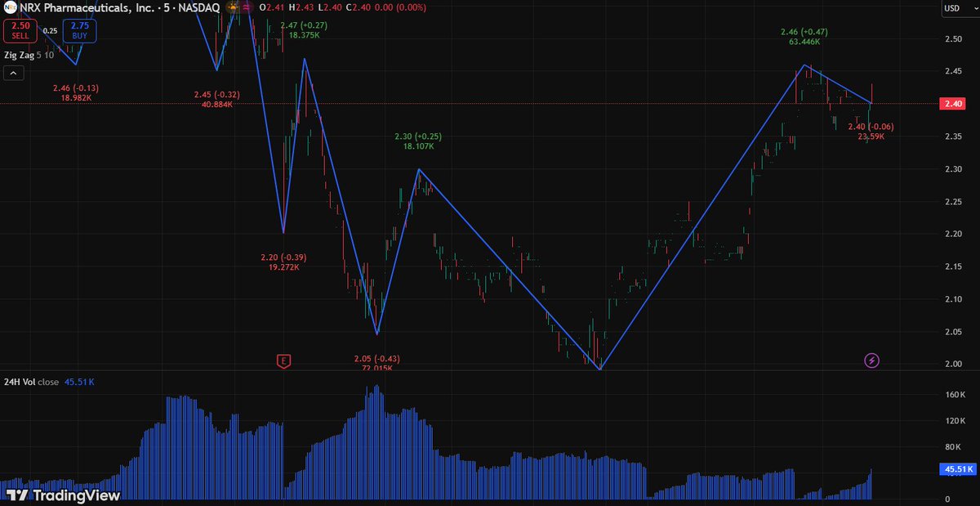The image size is (980, 506).
Task: Click the 2.46 (+0.47) zig zag label
Action: click(x=804, y=32)
